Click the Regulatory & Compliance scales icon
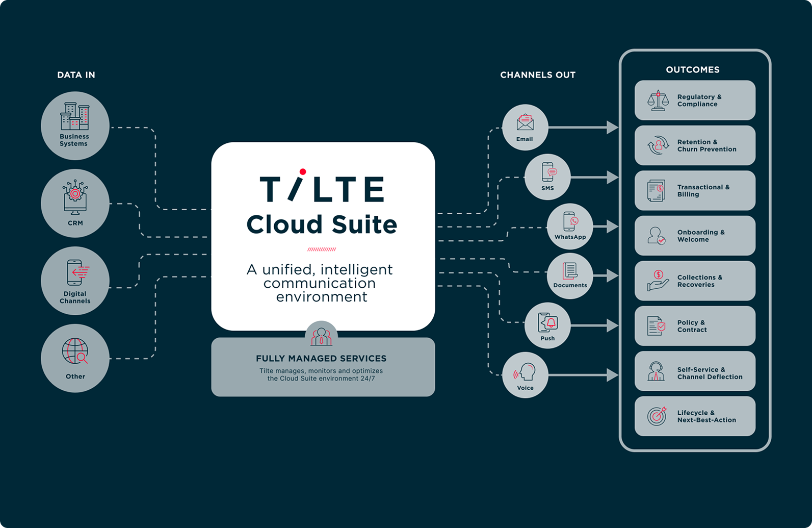Image resolution: width=812 pixels, height=528 pixels. click(658, 100)
